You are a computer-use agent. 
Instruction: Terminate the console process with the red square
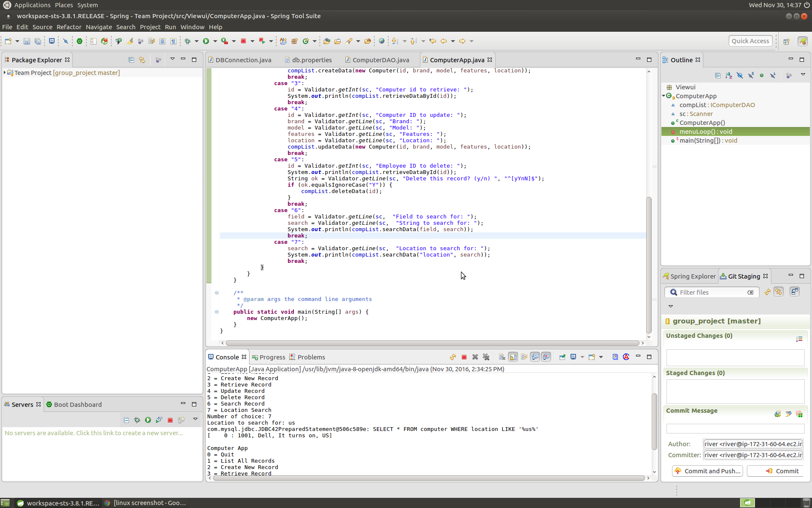tap(464, 357)
